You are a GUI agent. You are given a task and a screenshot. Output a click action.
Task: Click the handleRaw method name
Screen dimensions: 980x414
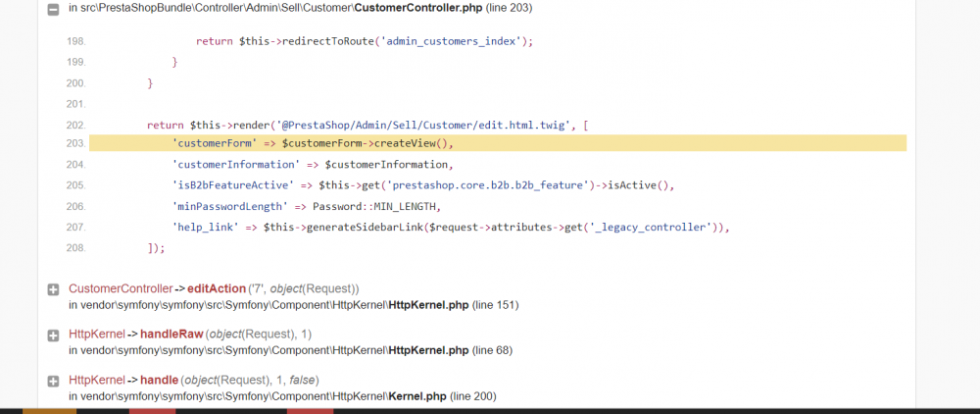[171, 335]
